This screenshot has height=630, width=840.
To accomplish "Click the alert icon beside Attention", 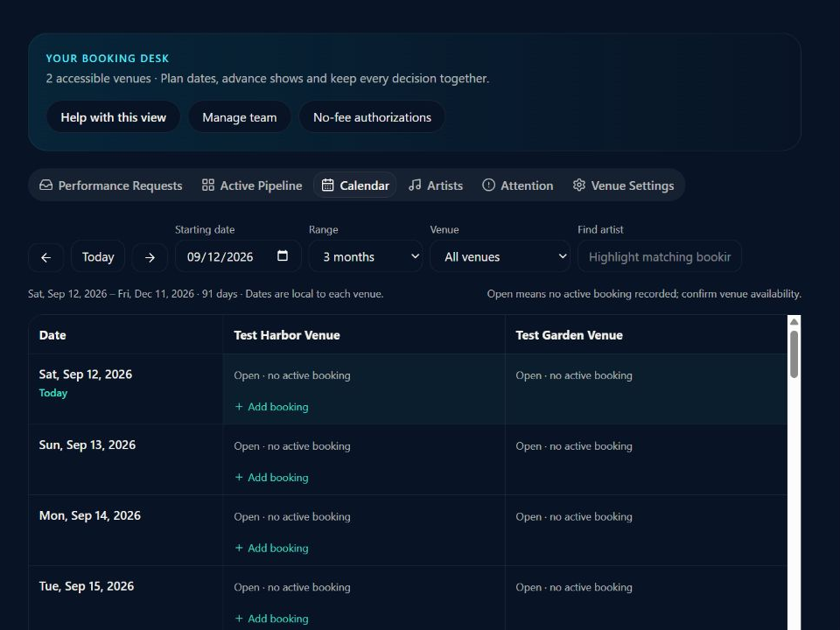I will (x=488, y=185).
